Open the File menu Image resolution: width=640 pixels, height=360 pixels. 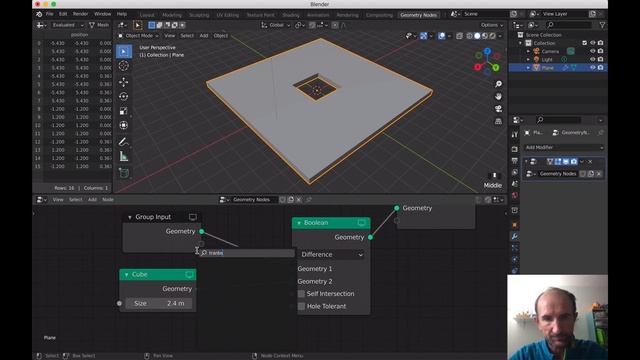[49, 14]
